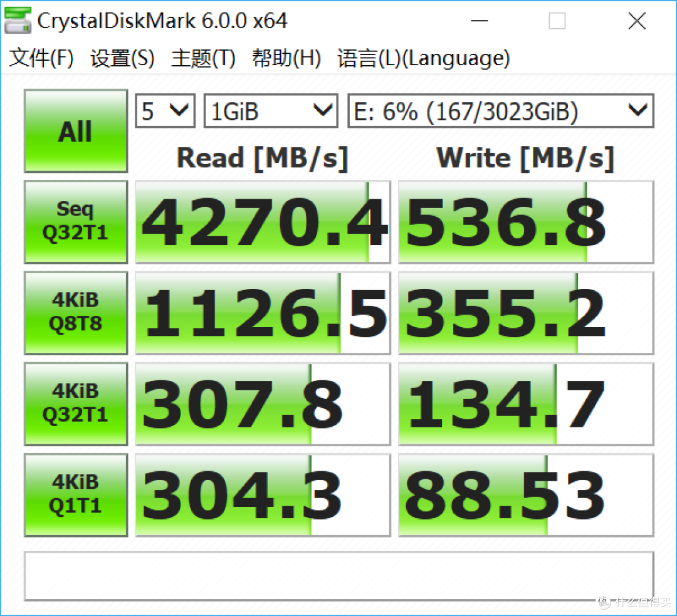Screen dimensions: 677x616
Task: Minimize the CrystalDiskMark window
Action: pos(480,21)
